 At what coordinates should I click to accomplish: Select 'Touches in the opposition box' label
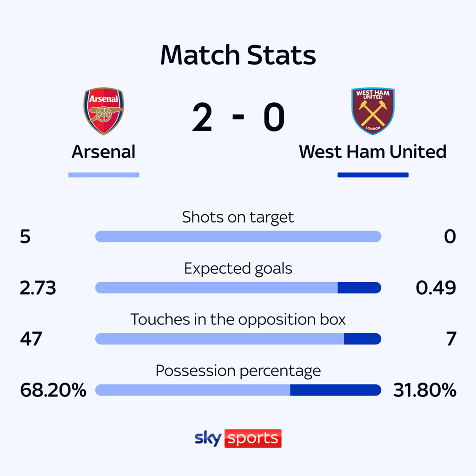click(238, 319)
